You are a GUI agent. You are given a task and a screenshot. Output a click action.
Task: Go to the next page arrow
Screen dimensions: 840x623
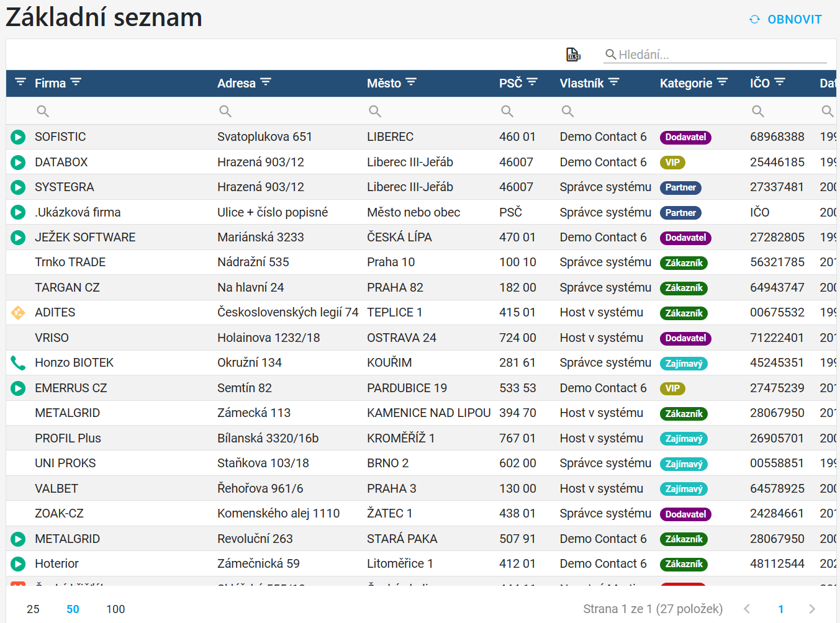click(x=812, y=609)
